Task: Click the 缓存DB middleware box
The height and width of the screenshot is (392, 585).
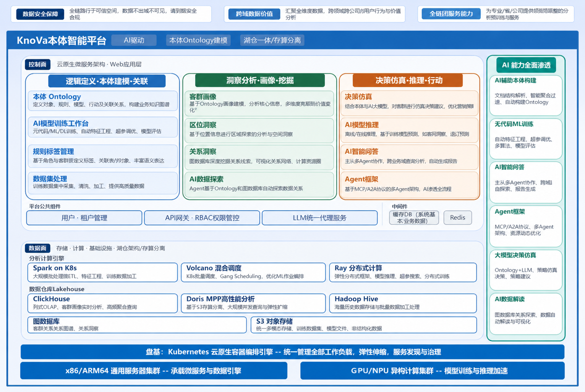Action: [x=414, y=218]
